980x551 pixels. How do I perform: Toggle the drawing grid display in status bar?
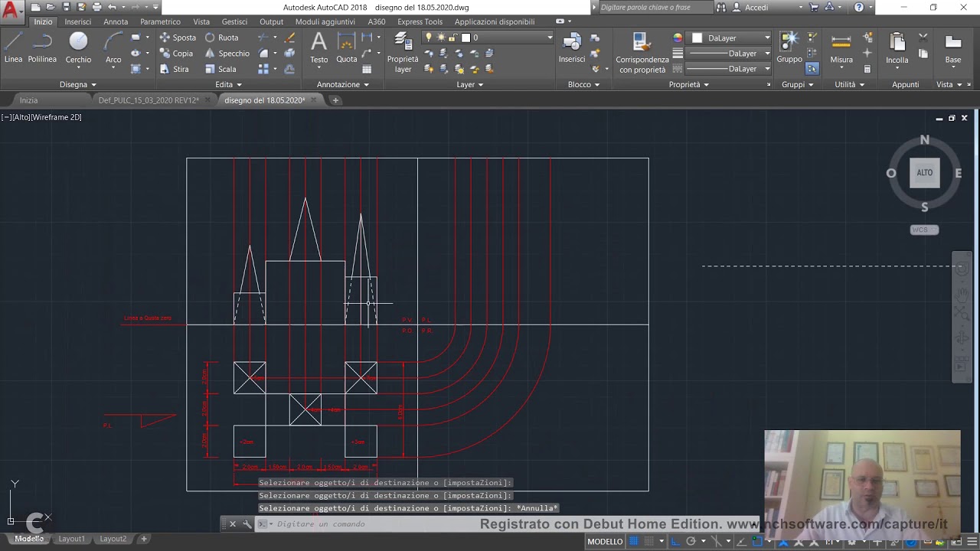(x=634, y=541)
